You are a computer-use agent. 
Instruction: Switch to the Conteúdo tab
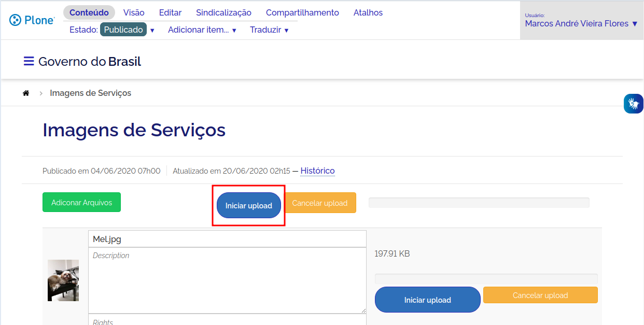pyautogui.click(x=89, y=12)
